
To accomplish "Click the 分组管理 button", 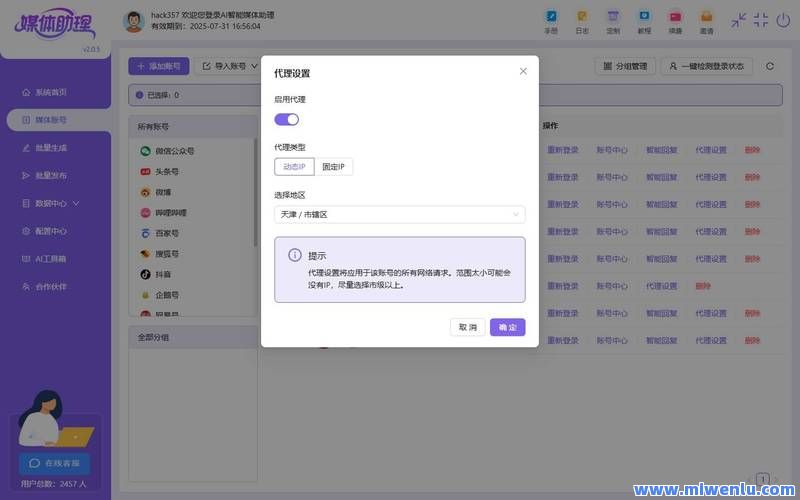I will click(625, 66).
